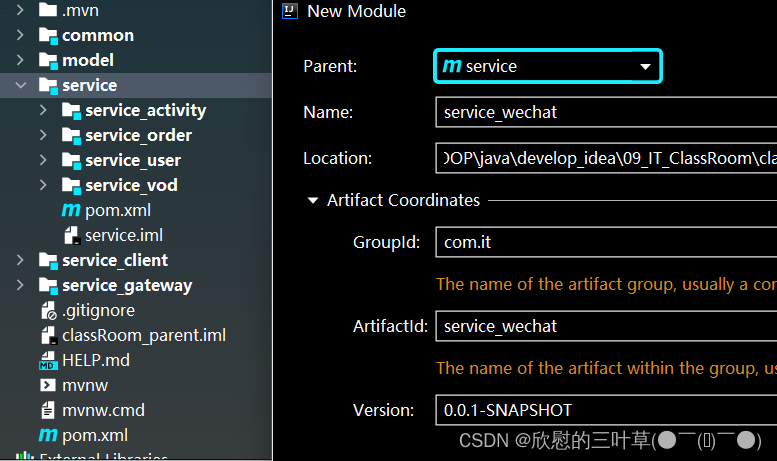Click the service_client module folder icon

click(x=48, y=260)
